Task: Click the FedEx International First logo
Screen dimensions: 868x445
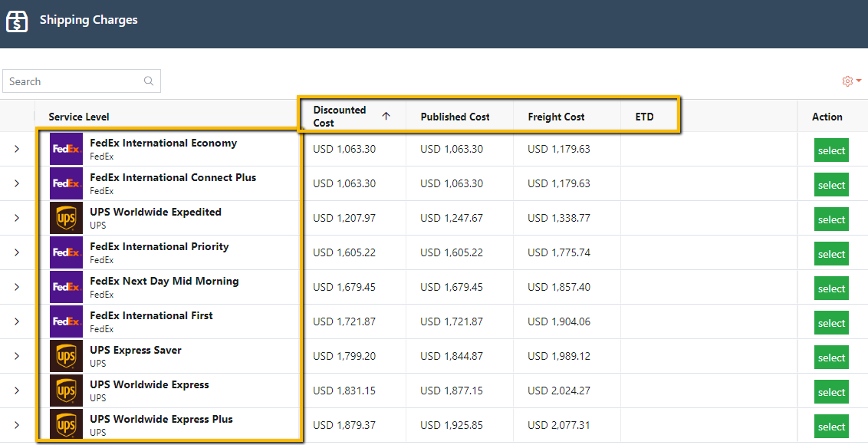Action: pyautogui.click(x=67, y=321)
